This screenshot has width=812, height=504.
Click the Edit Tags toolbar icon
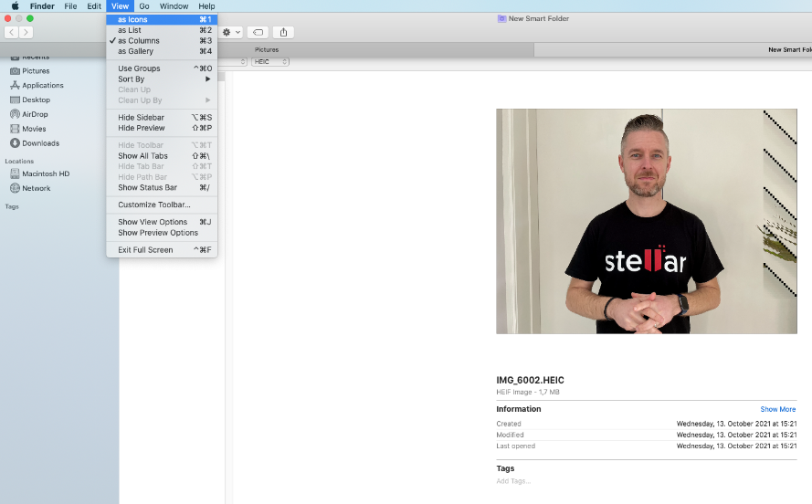(x=258, y=32)
